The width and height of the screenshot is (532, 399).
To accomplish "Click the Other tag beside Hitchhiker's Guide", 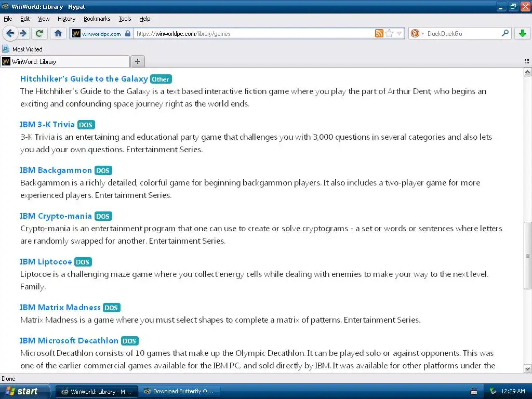I will [x=161, y=79].
